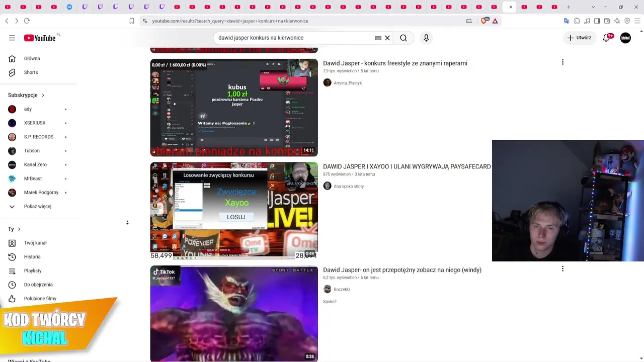
Task: Open Brave Shields panel
Action: 484,21
